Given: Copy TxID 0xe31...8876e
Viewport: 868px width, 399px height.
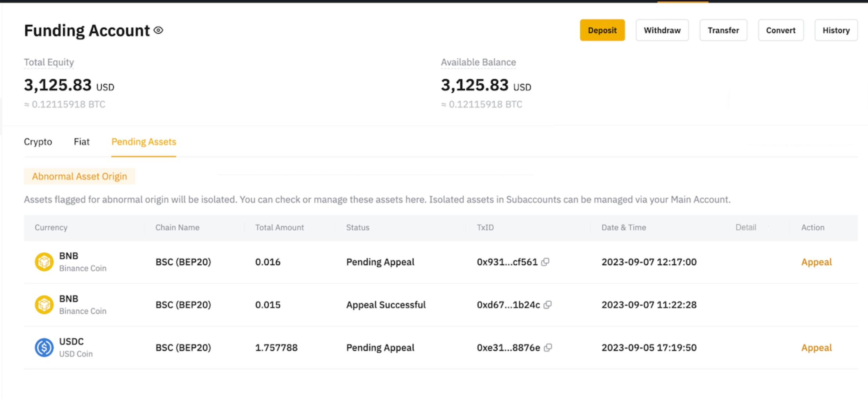Looking at the screenshot, I should click(548, 347).
